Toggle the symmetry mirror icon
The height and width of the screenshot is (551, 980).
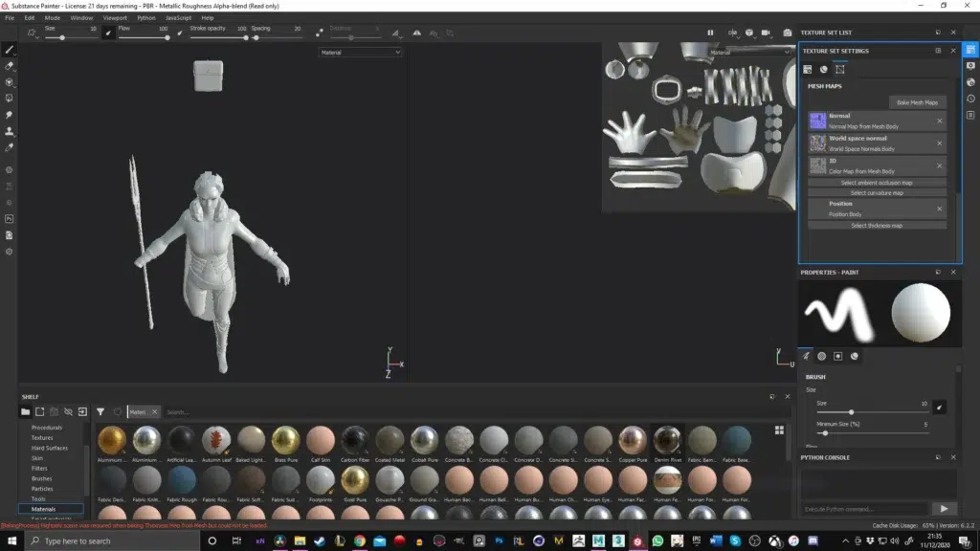tap(417, 33)
